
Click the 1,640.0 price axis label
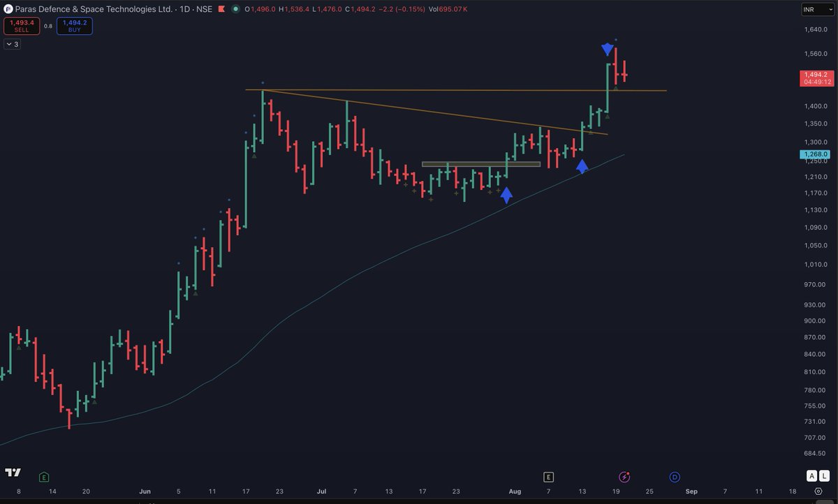[x=814, y=30]
